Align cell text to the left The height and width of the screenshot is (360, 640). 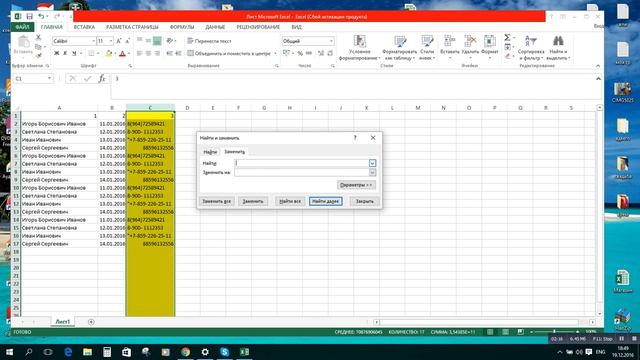(x=140, y=53)
